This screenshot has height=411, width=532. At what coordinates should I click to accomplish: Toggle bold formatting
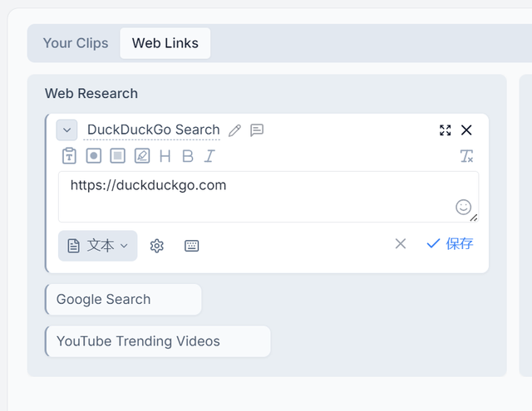[x=188, y=156]
